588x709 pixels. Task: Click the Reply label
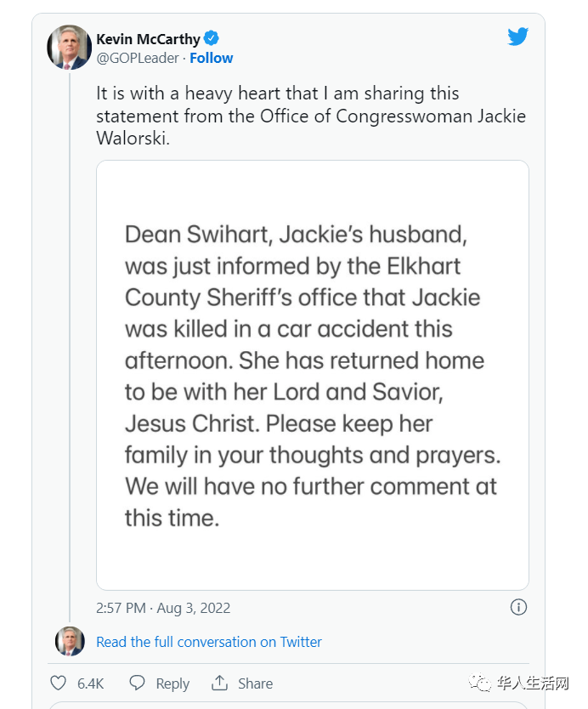[x=172, y=683]
